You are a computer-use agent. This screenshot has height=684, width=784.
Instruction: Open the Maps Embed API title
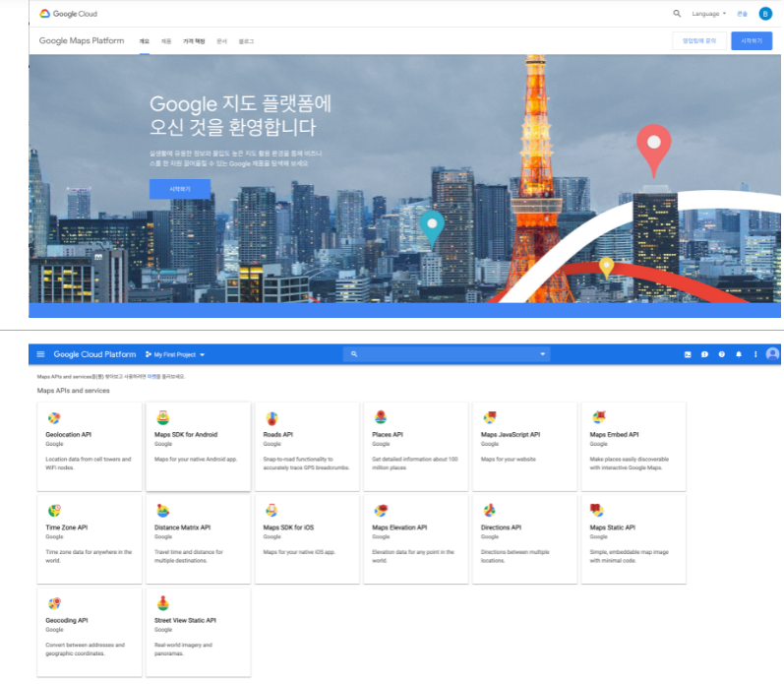click(614, 434)
